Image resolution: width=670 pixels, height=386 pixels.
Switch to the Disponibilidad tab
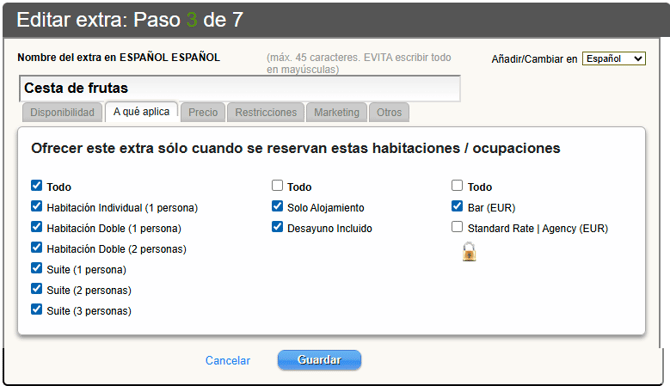click(62, 112)
